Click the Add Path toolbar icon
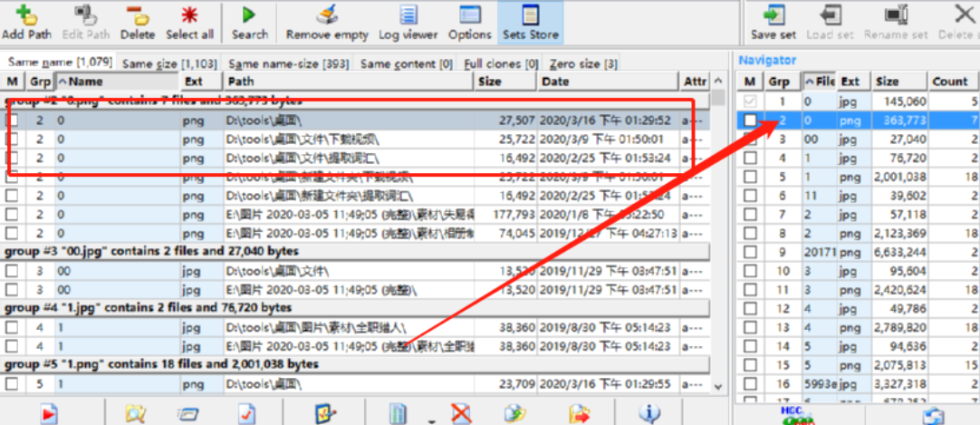The width and height of the screenshot is (980, 425). click(26, 14)
